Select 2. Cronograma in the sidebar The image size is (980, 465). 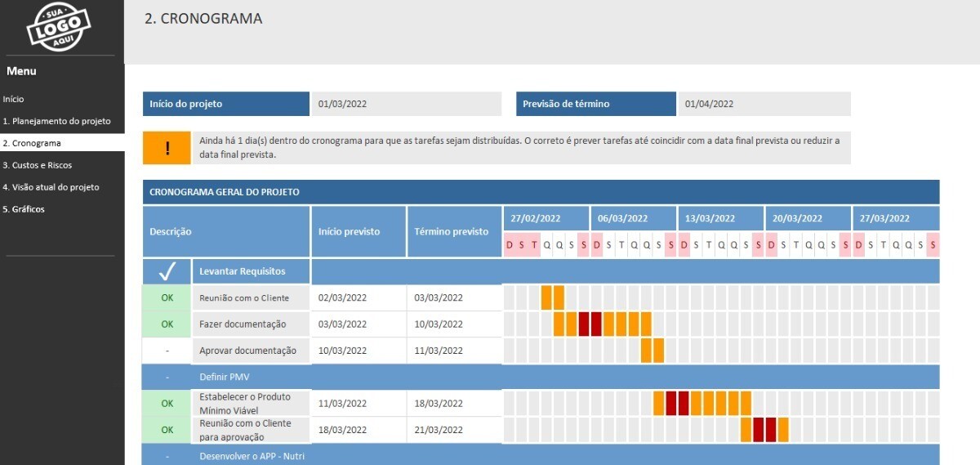pyautogui.click(x=33, y=143)
